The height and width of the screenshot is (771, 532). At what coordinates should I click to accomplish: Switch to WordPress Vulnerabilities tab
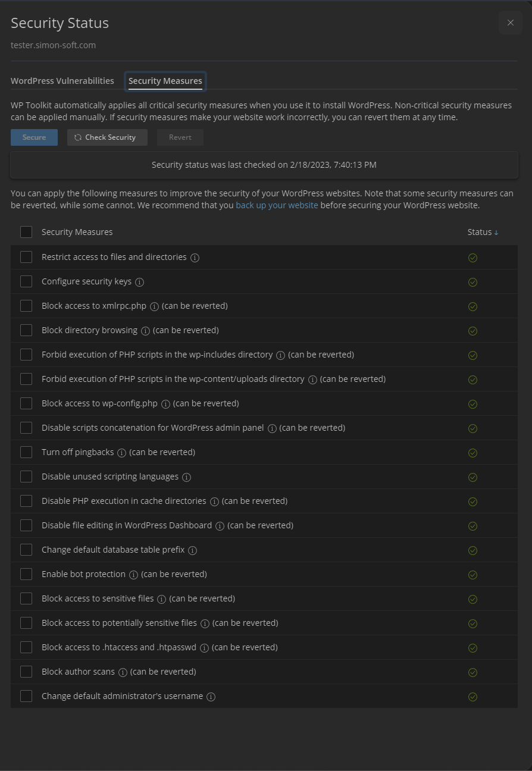[62, 81]
